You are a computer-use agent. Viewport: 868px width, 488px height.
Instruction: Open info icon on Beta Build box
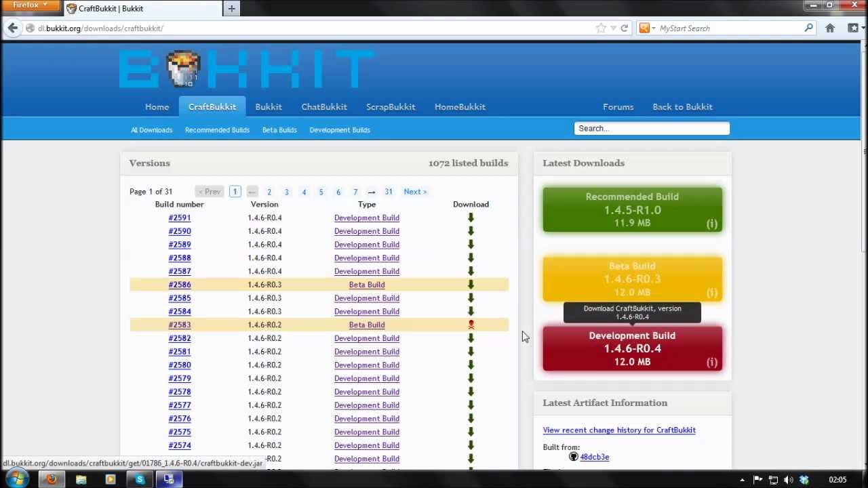click(712, 293)
